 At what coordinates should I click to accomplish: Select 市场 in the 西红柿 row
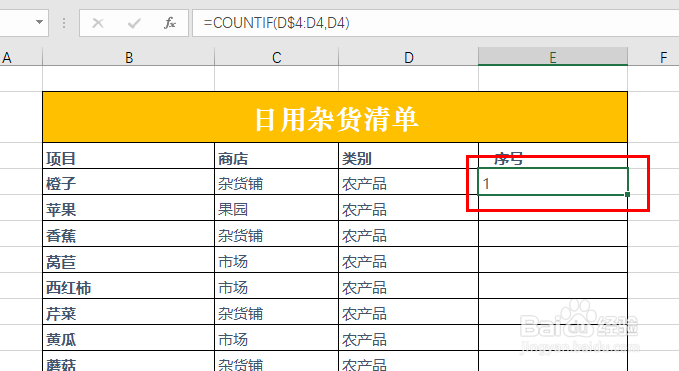(x=277, y=286)
